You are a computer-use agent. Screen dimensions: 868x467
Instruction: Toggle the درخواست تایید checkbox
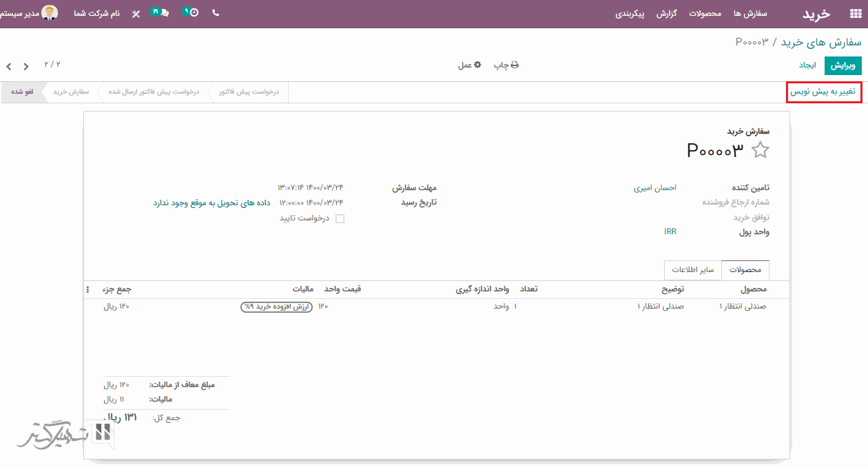pyautogui.click(x=340, y=218)
